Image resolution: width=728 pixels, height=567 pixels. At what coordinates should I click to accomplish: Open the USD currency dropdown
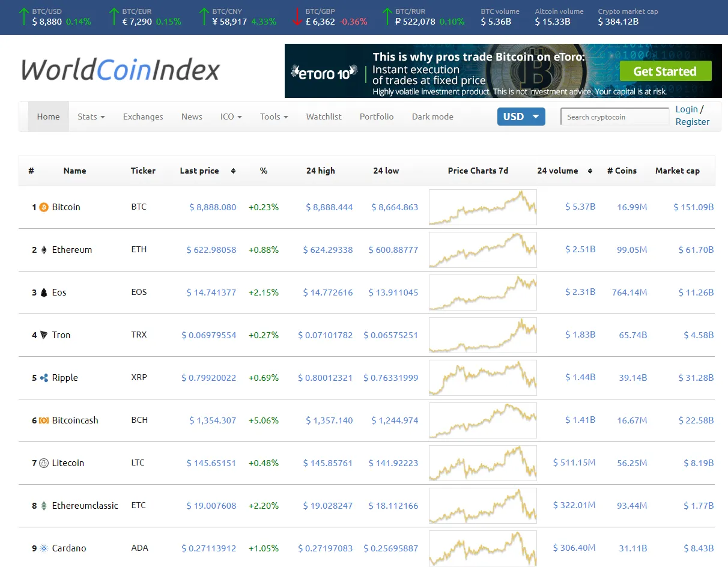point(521,117)
